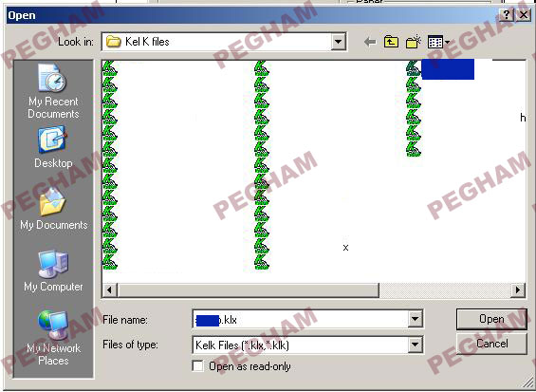Screen dimensions: 536x392
Task: Open the View menu icon
Action: 438,42
